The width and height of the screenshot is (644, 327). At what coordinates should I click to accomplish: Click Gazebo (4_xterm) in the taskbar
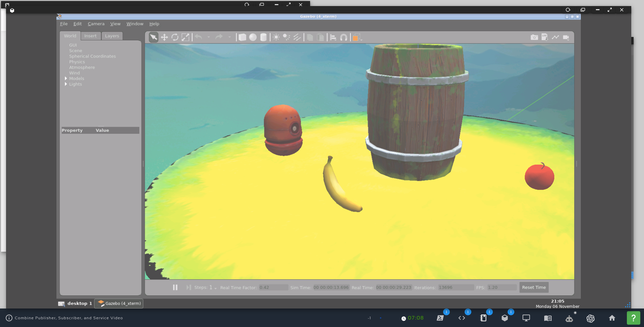tap(119, 303)
